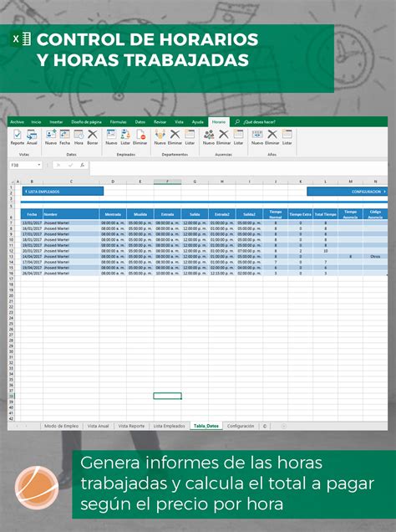Select the Nombre table header cell
The width and height of the screenshot is (396, 532).
71,214
